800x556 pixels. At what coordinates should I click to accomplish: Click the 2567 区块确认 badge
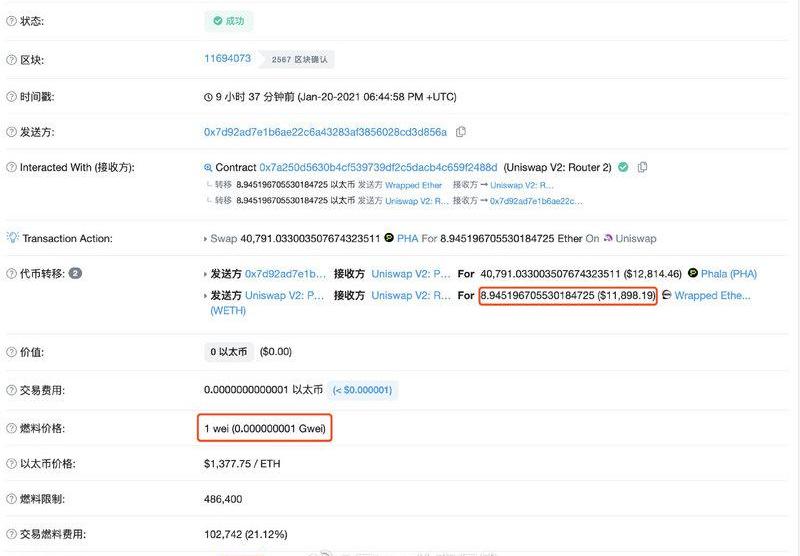(298, 60)
